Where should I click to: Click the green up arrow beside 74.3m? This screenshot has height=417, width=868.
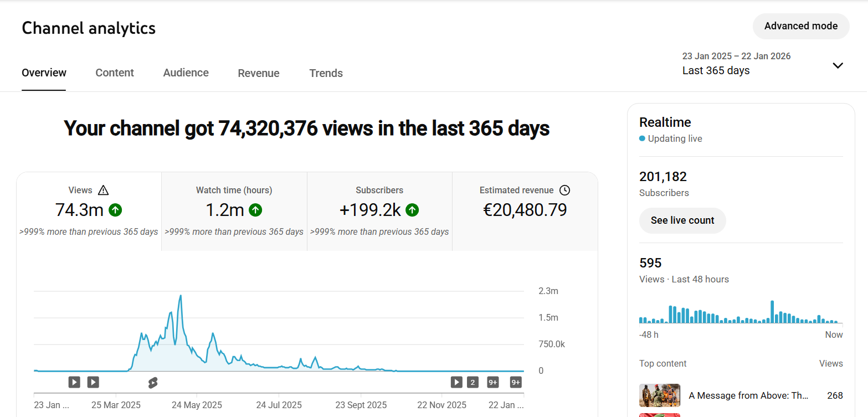coord(115,210)
